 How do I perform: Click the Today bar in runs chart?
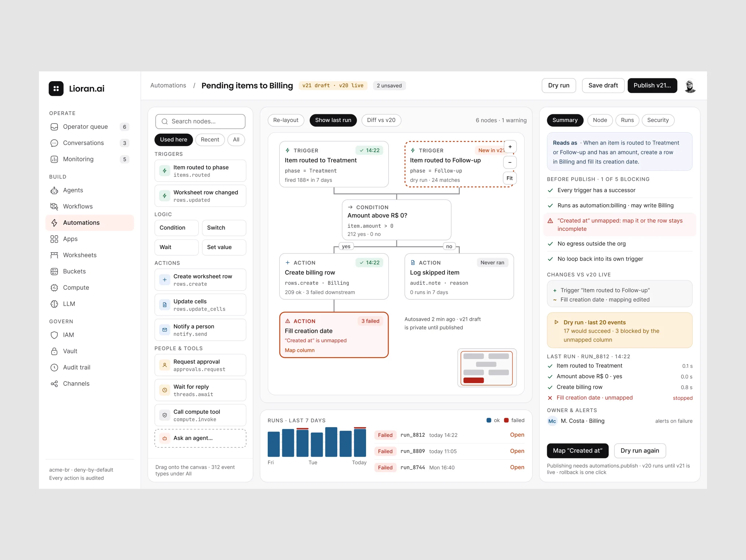click(360, 442)
